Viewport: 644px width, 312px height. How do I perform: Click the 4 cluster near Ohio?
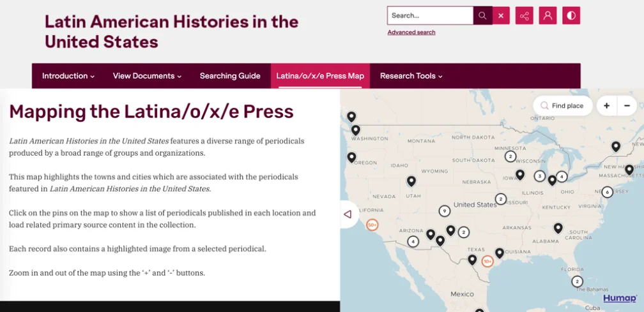point(562,177)
